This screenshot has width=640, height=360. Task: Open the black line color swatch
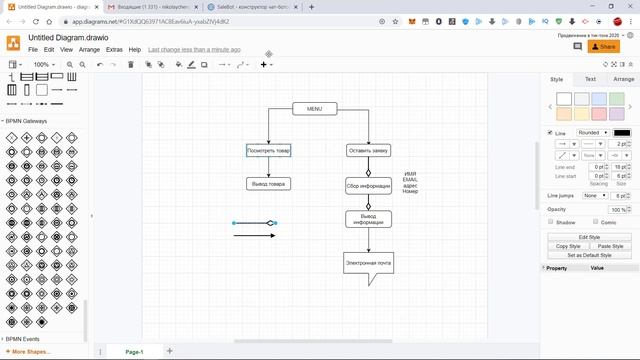point(622,133)
